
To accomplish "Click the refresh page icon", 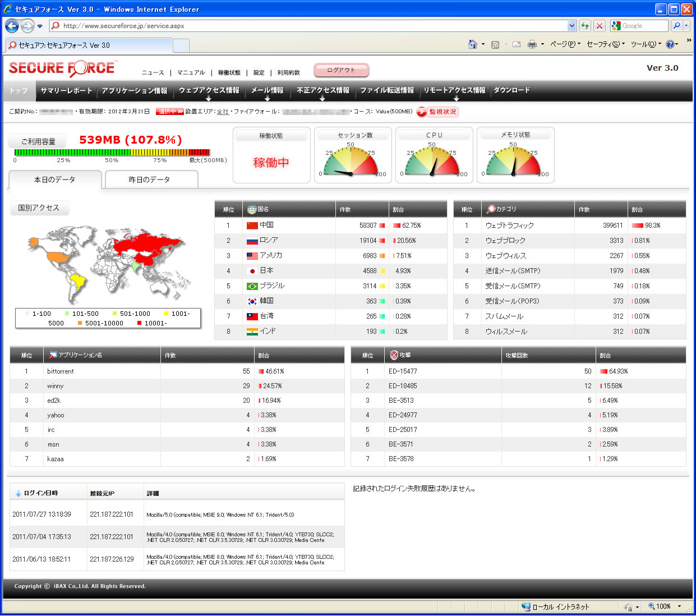I will (x=585, y=26).
